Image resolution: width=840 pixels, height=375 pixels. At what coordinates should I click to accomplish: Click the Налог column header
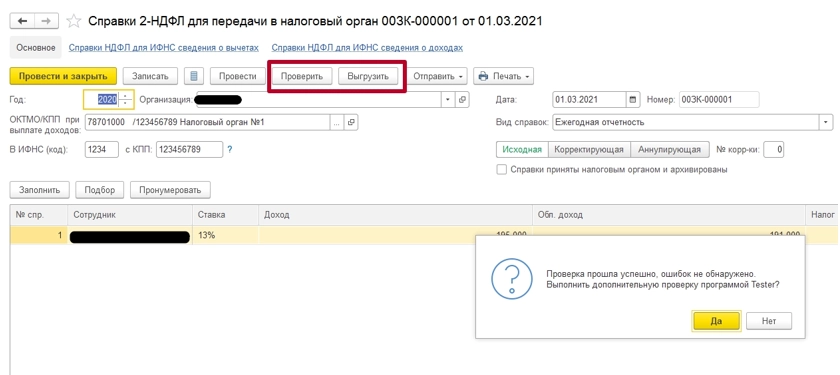pyautogui.click(x=822, y=215)
